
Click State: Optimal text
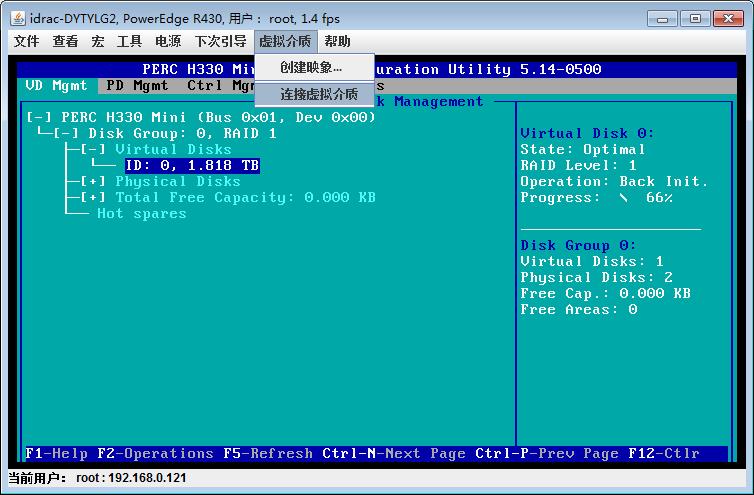pos(582,150)
